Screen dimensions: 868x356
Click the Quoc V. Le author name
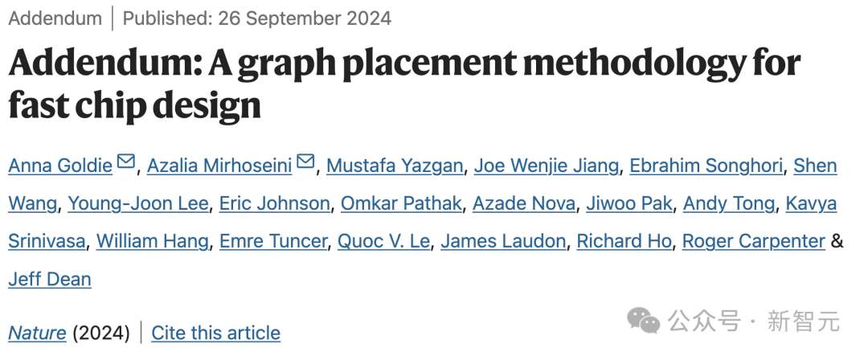pos(383,241)
